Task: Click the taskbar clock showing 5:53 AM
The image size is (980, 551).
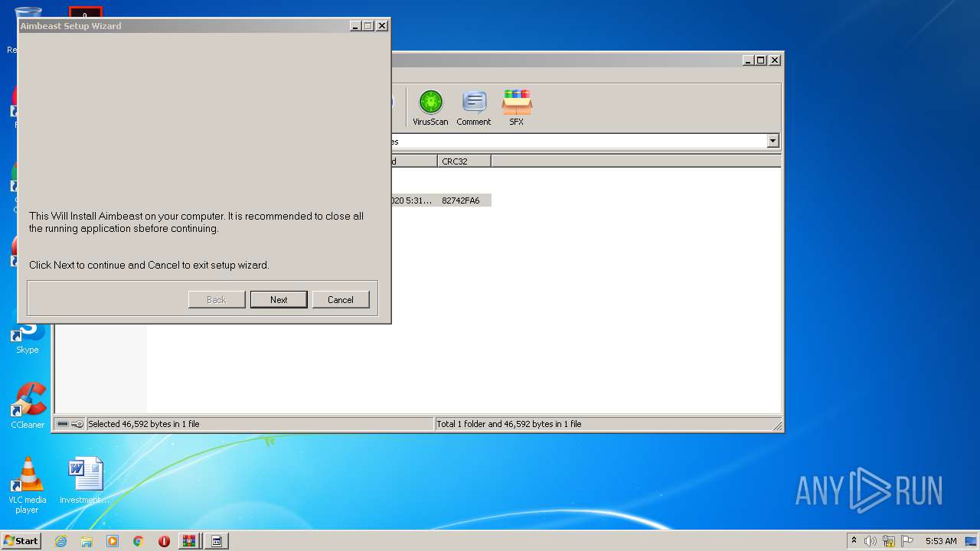Action: coord(941,541)
